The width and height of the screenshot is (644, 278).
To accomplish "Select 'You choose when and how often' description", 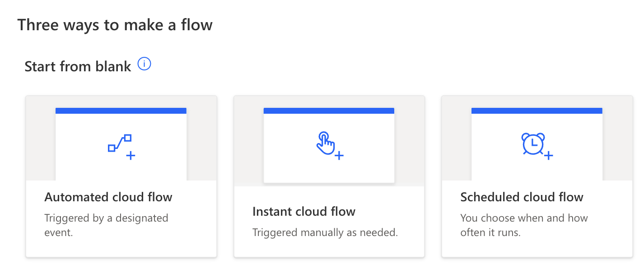I will pos(524,226).
